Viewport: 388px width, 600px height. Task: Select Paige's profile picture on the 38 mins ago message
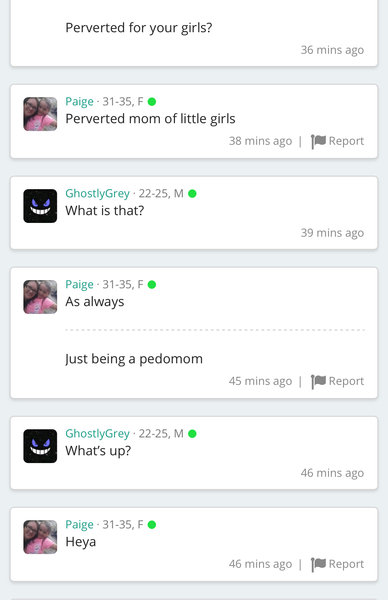pos(40,114)
